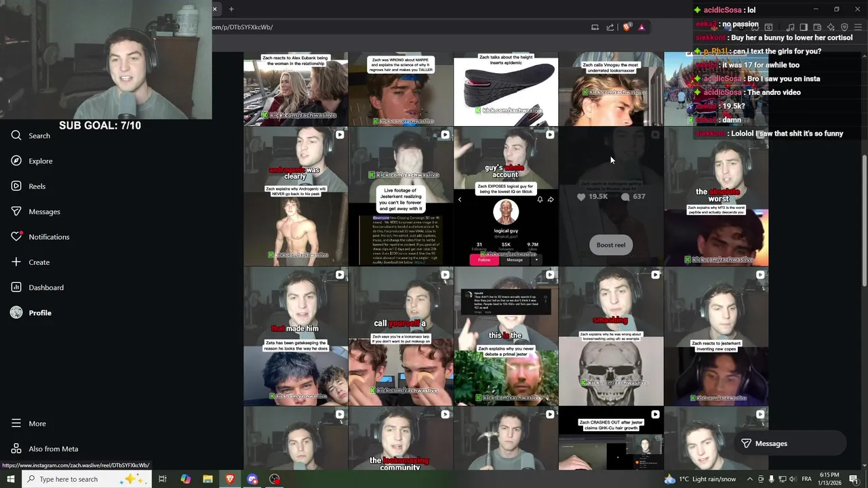View Notifications from the sidebar
Viewport: 868px width, 488px height.
tap(40, 237)
